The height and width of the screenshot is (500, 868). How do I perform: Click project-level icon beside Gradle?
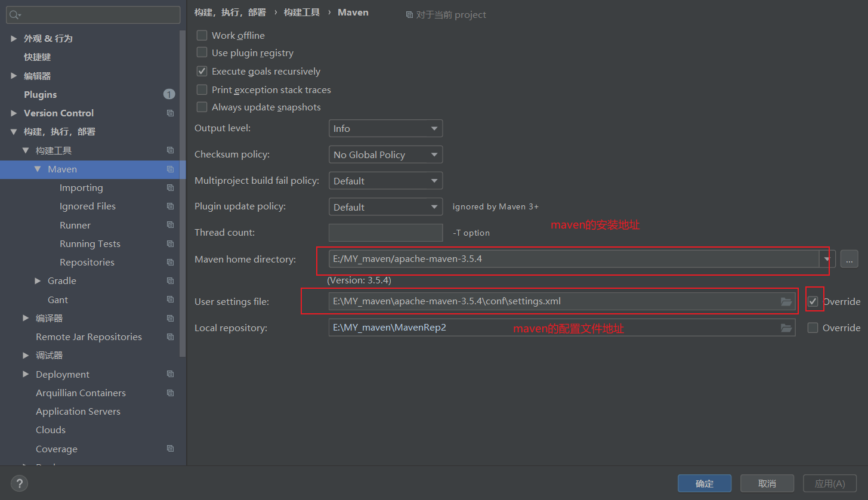(170, 281)
